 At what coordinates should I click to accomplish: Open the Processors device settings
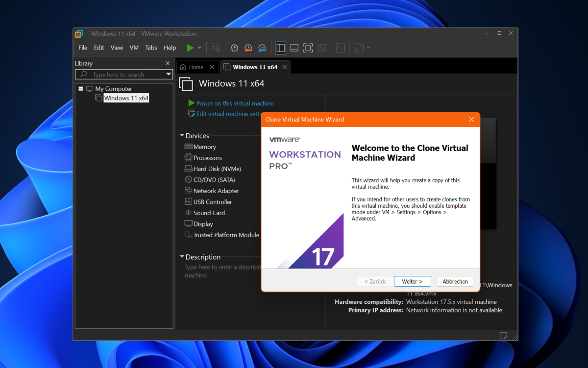coord(207,157)
